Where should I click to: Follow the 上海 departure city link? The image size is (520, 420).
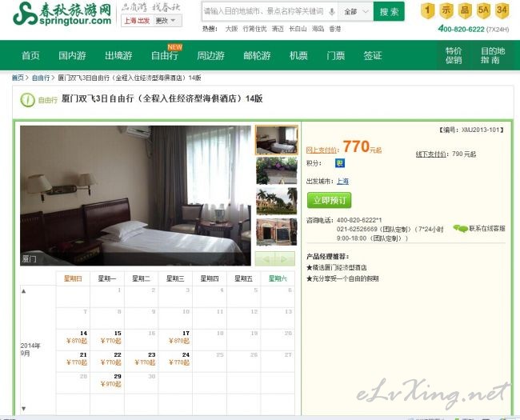(342, 181)
